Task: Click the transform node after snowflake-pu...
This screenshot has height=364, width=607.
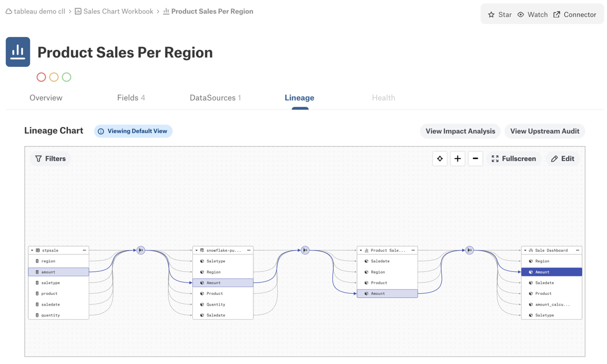Action: [305, 251]
